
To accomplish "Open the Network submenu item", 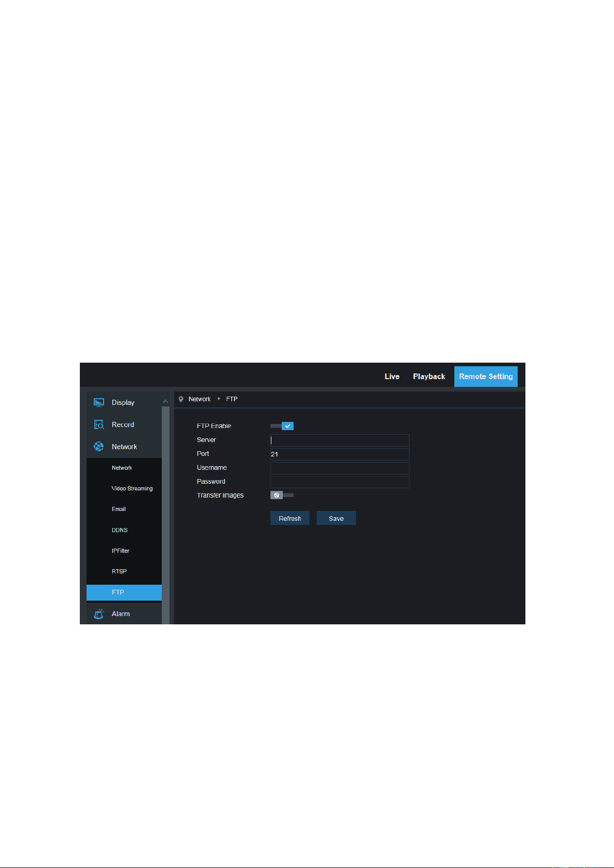I will pos(122,468).
